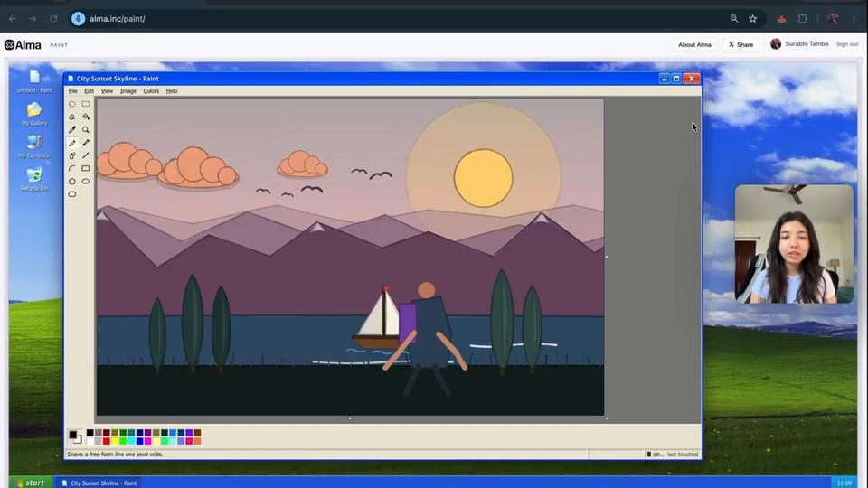
Task: Select the rectangular Select tool
Action: point(86,103)
